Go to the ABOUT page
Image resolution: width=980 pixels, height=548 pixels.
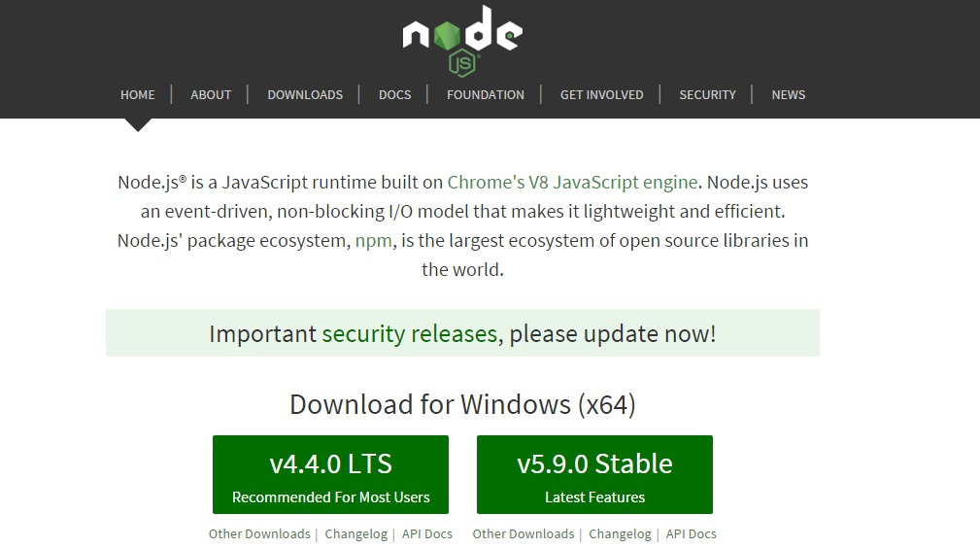pos(211,94)
